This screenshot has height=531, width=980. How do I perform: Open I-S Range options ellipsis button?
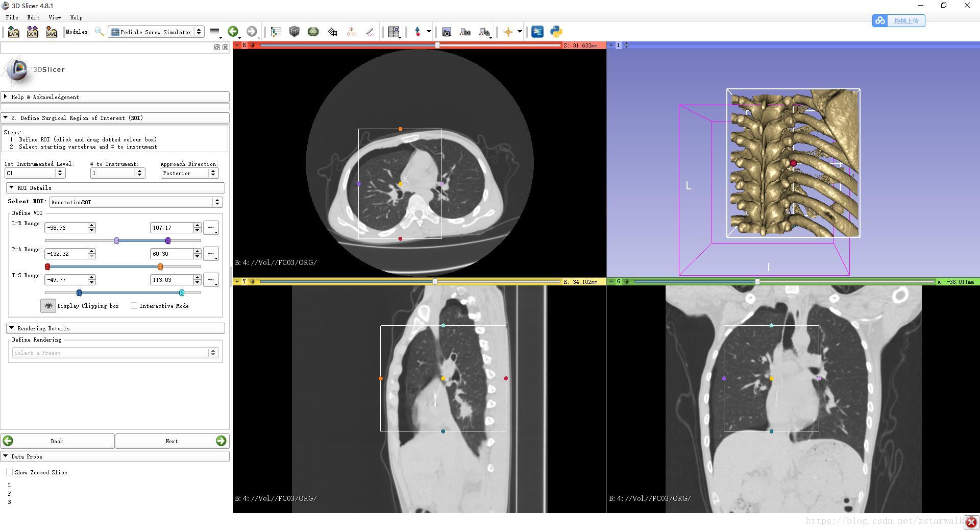(x=211, y=280)
